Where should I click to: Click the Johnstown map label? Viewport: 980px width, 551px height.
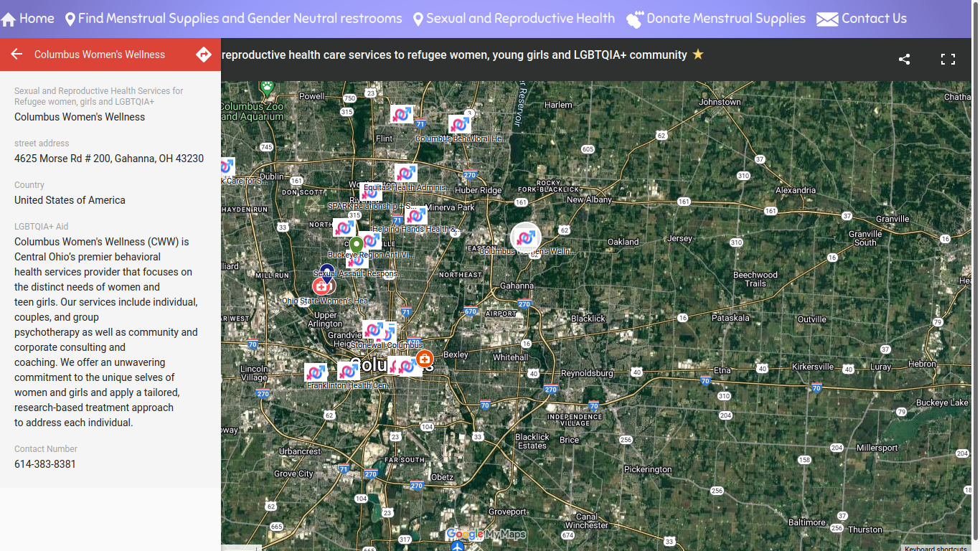(x=720, y=102)
